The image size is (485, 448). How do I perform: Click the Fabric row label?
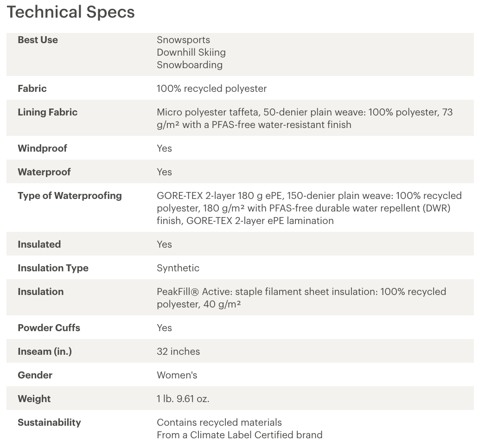(32, 89)
